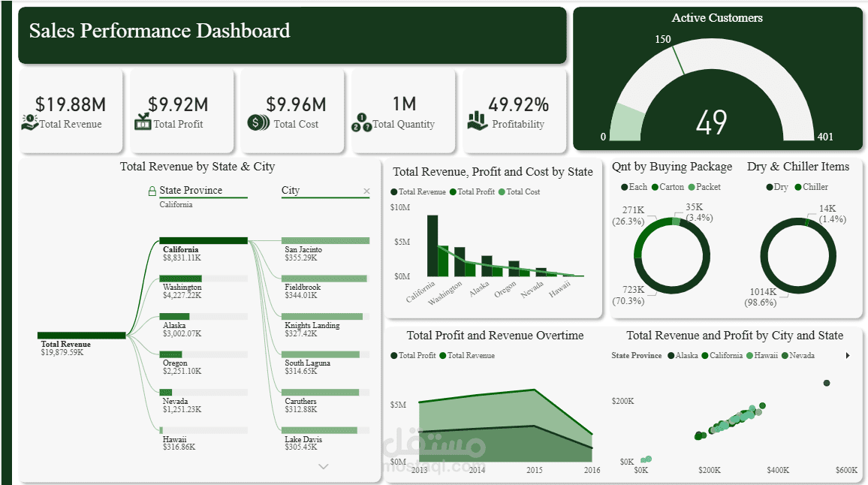Viewport: 868px width, 485px height.
Task: Select the Washington node in decomposition tree
Action: pos(203,279)
